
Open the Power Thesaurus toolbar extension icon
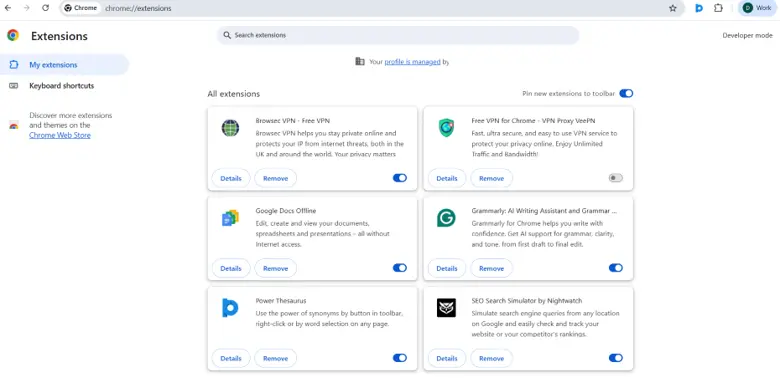[x=699, y=8]
